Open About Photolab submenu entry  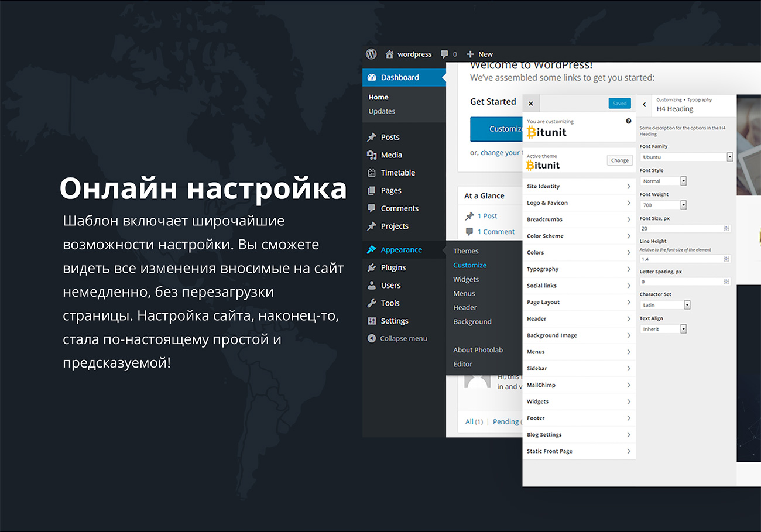pyautogui.click(x=478, y=350)
